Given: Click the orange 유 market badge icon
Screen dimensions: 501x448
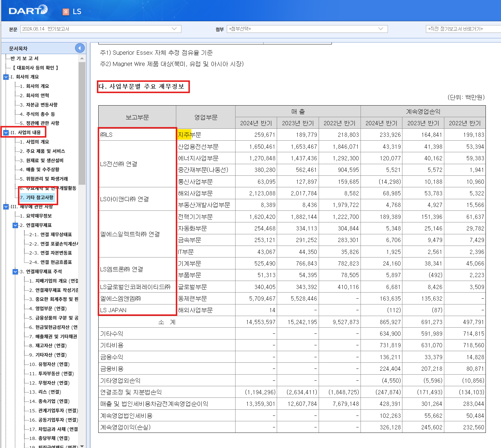Looking at the screenshot, I should coord(66,12).
